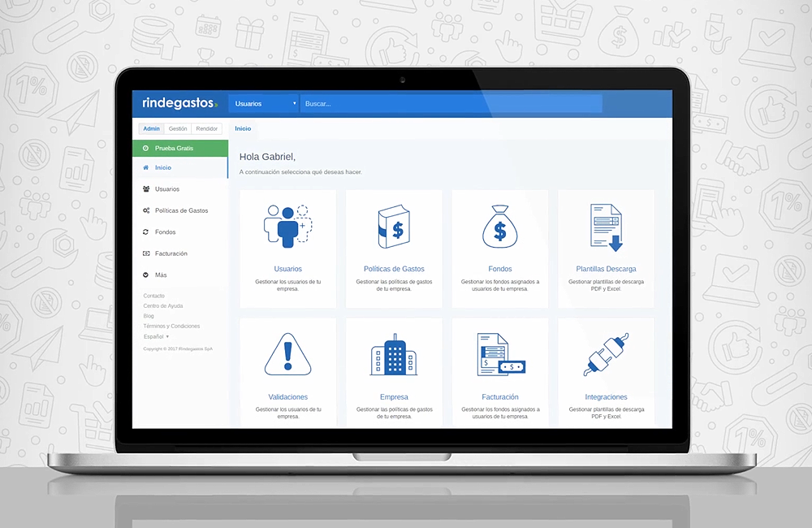Screen dimensions: 812x528
Task: Click the Plantillas Descarga document icon
Action: pos(606,227)
